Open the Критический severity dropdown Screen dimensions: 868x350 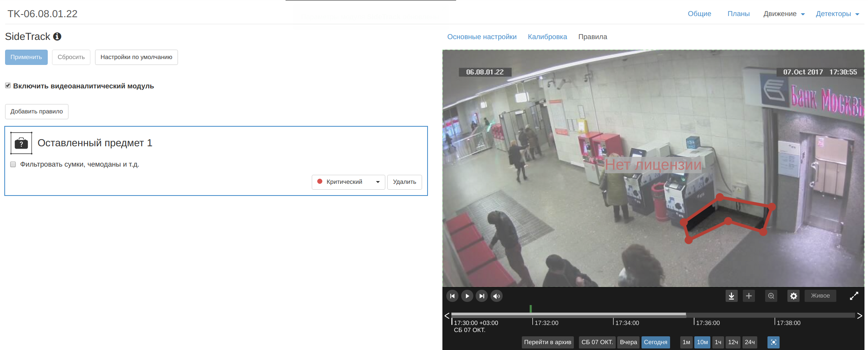pyautogui.click(x=348, y=182)
